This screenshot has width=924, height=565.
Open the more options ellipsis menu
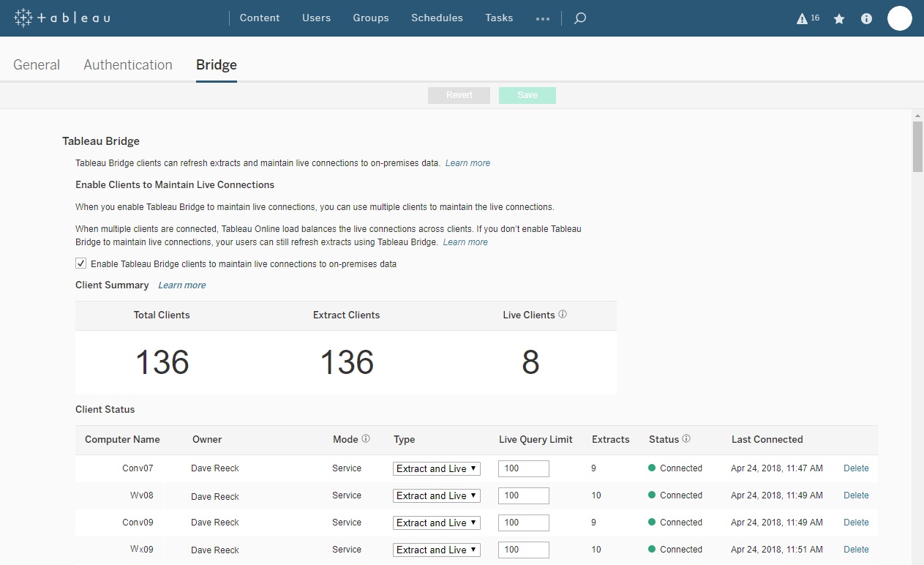point(542,19)
